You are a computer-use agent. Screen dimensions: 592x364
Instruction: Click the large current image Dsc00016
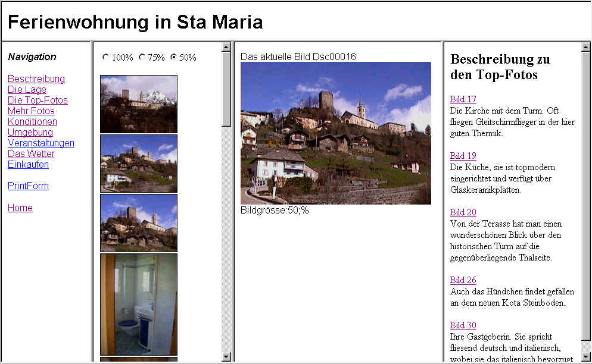(x=335, y=133)
